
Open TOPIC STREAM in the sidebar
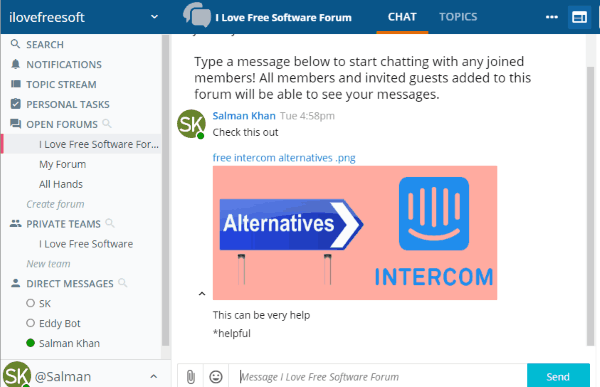(x=61, y=85)
